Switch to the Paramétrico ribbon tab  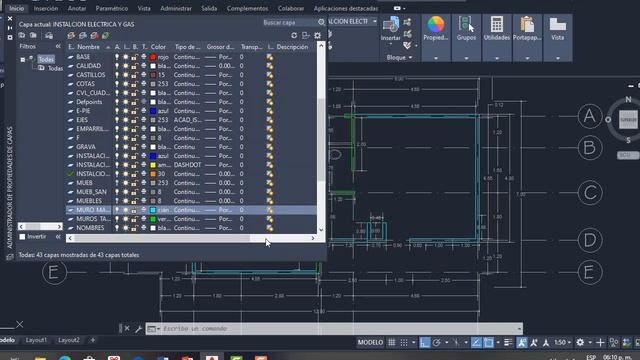pyautogui.click(x=111, y=8)
